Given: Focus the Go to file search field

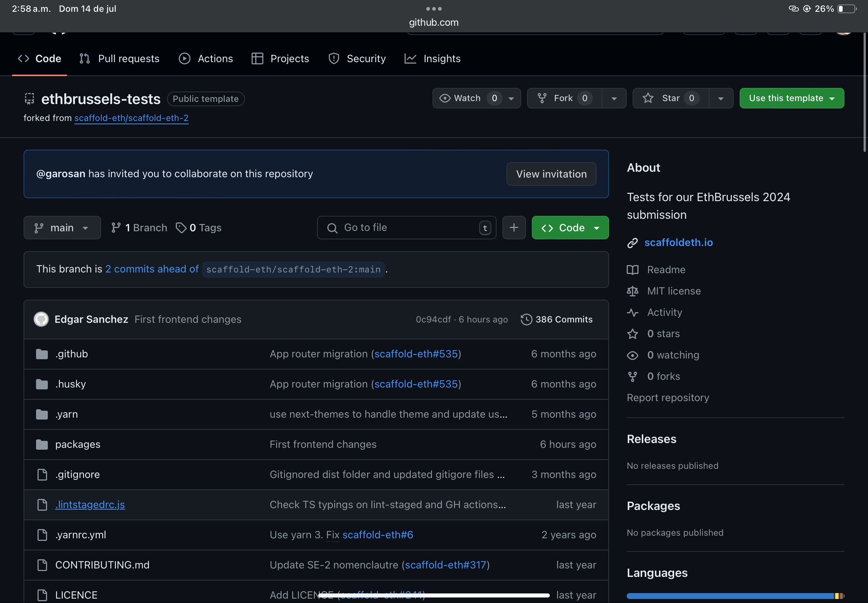Looking at the screenshot, I should point(407,228).
